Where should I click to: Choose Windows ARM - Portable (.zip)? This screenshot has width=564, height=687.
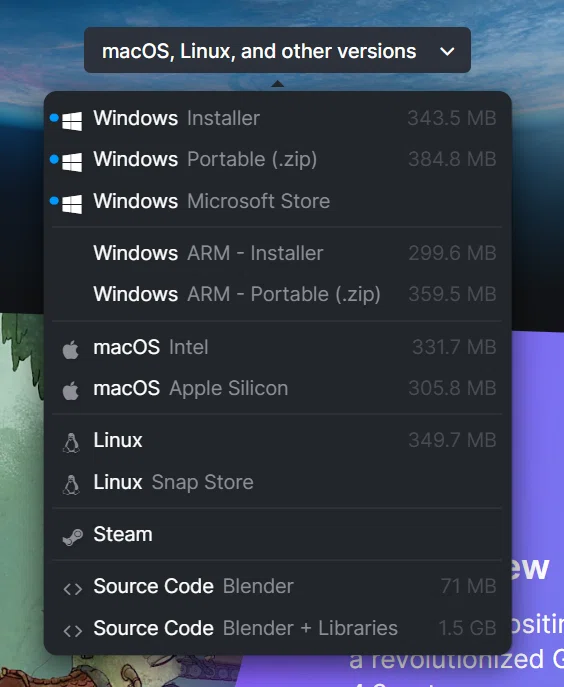(x=277, y=294)
